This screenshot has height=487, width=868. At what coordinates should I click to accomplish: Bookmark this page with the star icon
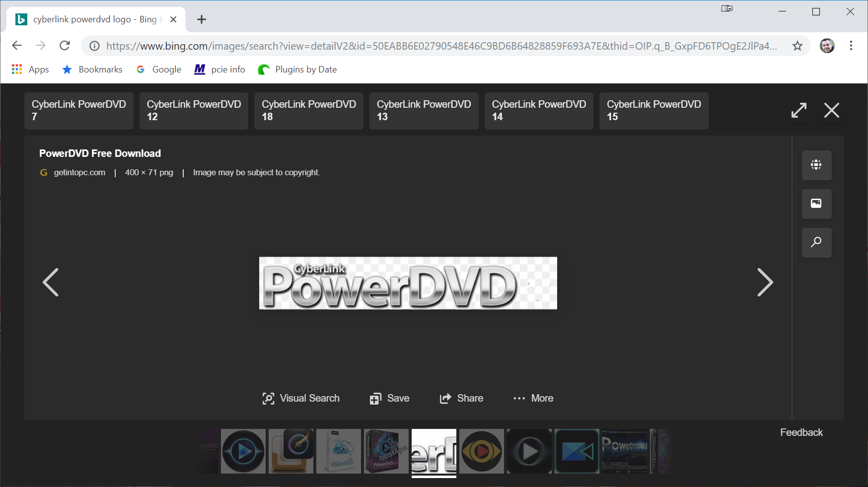click(797, 46)
